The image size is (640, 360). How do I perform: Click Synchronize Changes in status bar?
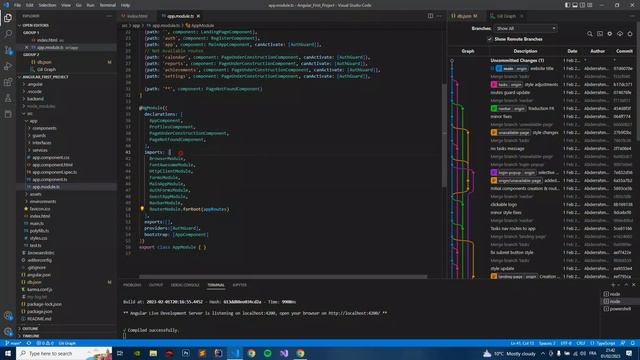(x=29, y=343)
